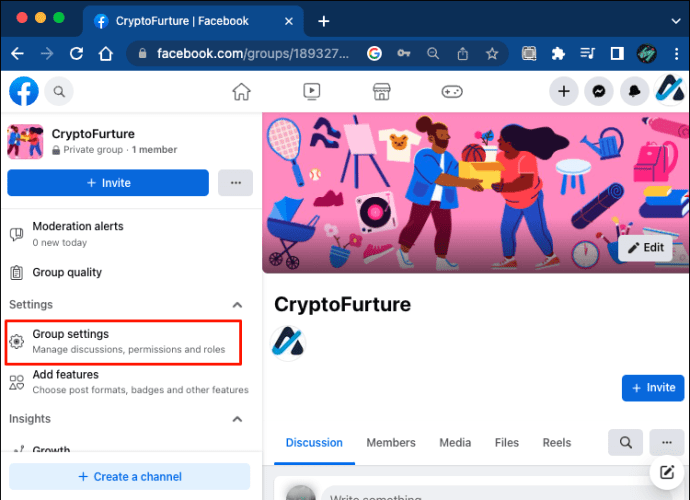
Task: Click the new message compose icon
Action: pos(667,473)
